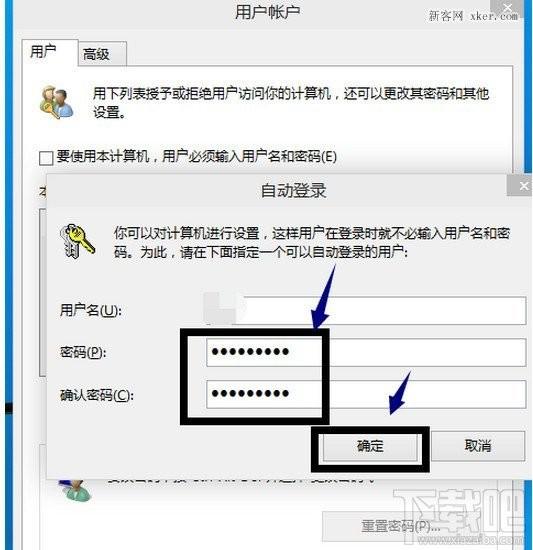Toggle the 要使用本计算机 checkbox

point(46,158)
